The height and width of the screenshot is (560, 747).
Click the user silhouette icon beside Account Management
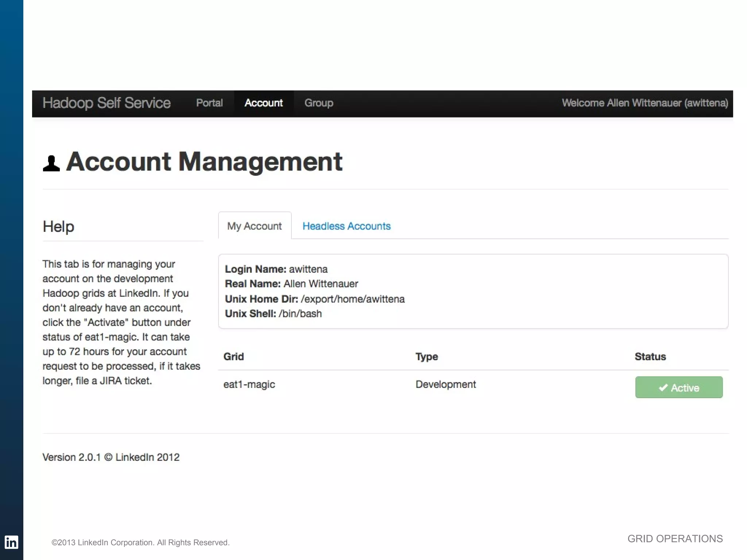[x=51, y=163]
